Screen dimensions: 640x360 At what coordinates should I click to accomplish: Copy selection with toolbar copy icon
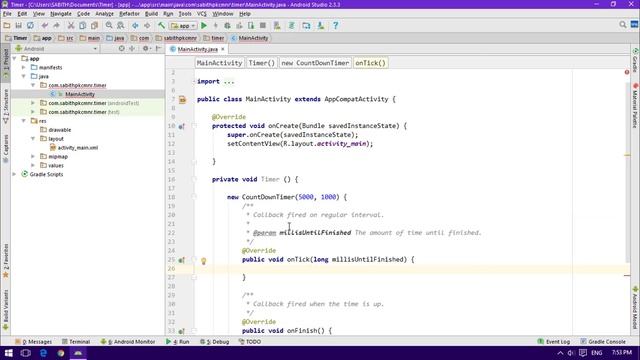click(x=82, y=25)
